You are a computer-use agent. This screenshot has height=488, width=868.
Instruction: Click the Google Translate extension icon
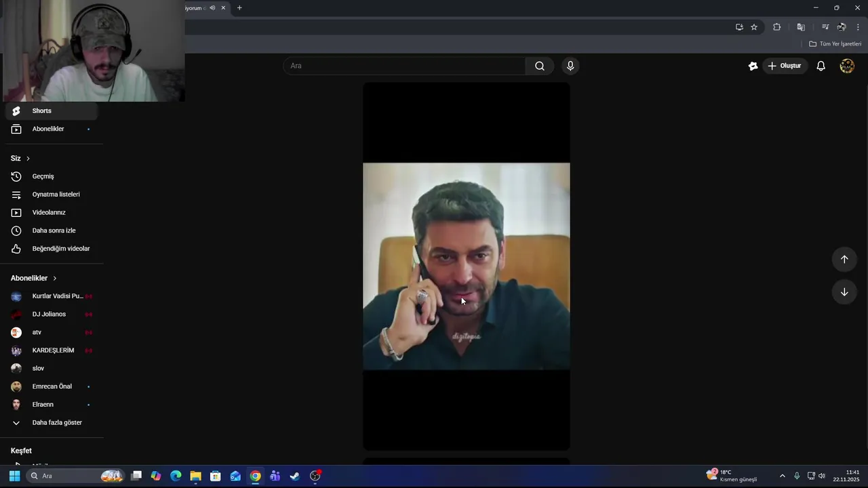click(801, 27)
